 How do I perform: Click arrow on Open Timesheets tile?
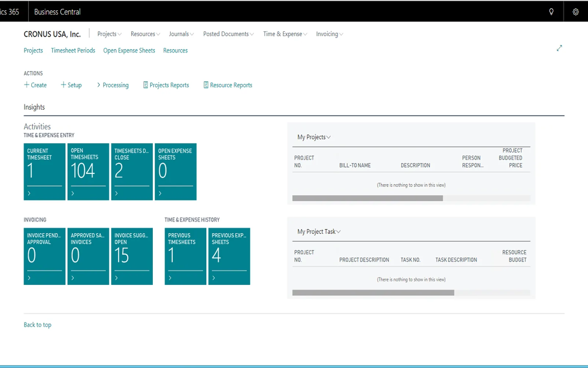[x=73, y=193]
